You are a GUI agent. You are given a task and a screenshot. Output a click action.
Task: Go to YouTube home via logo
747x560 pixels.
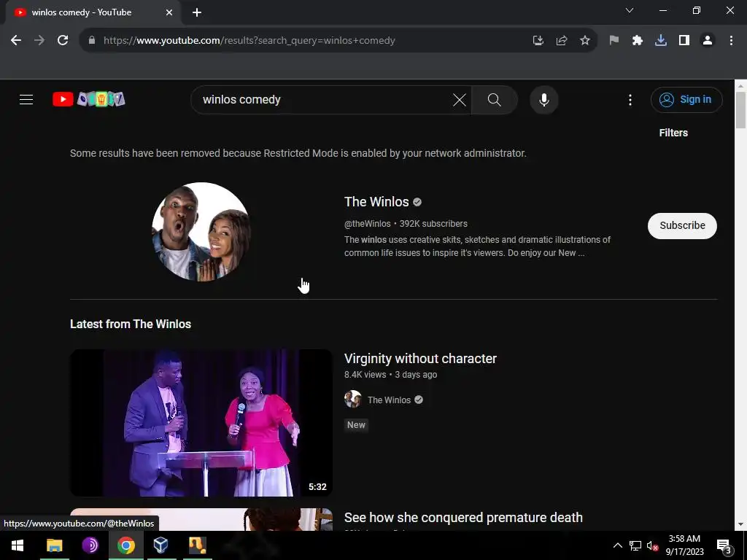click(x=89, y=99)
